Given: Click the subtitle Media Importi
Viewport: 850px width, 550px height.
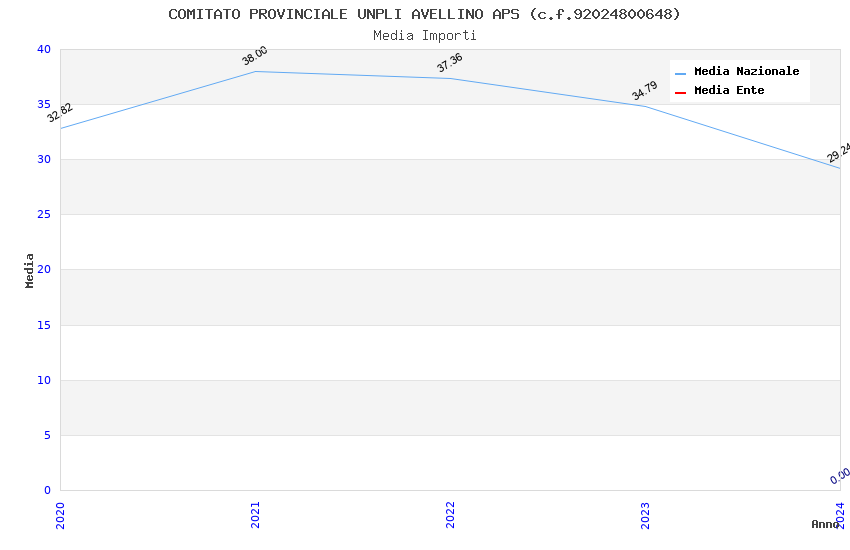Looking at the screenshot, I should pos(424,36).
